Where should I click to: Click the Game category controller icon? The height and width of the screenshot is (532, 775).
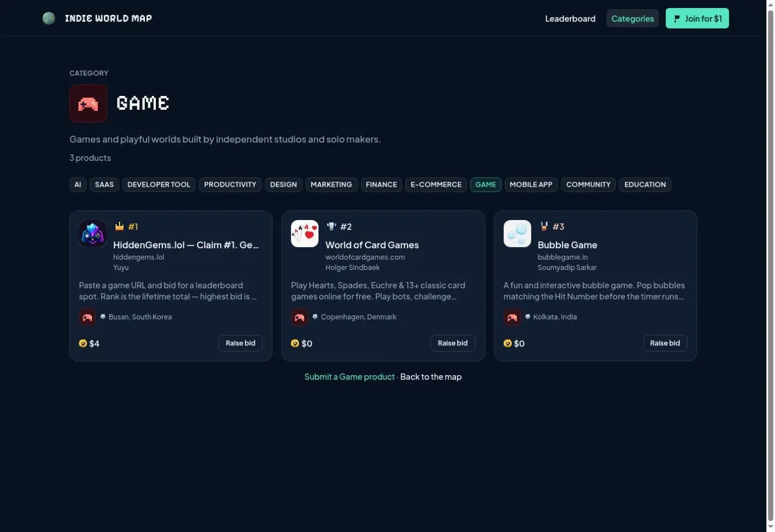coord(88,103)
